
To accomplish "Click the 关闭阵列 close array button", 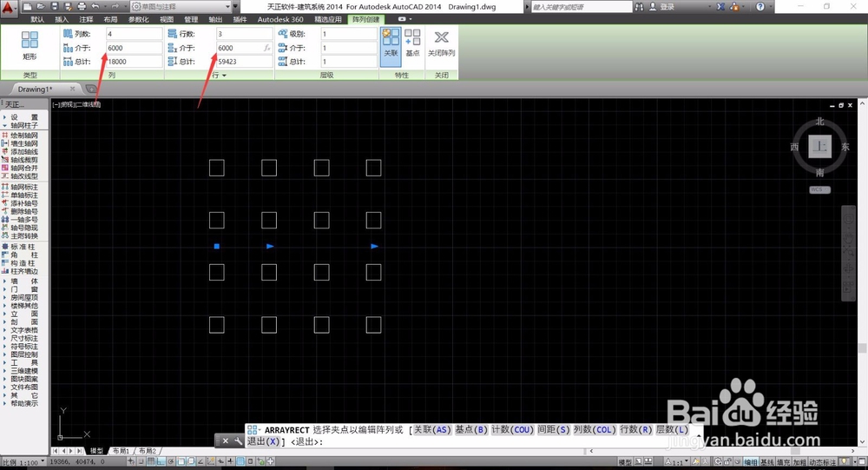I will [x=441, y=43].
